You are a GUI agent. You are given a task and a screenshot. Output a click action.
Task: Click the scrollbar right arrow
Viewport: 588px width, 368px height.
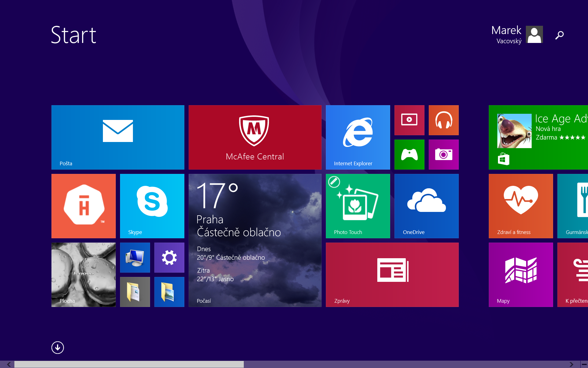point(571,364)
